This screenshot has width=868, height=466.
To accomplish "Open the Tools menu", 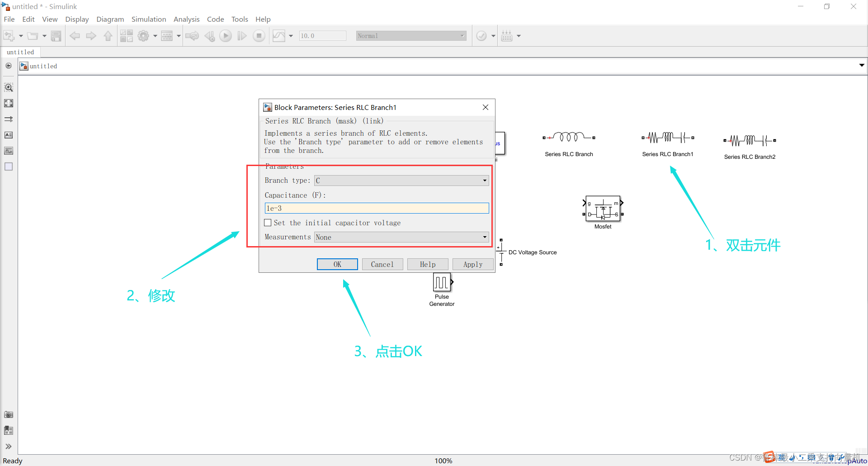I will (240, 19).
